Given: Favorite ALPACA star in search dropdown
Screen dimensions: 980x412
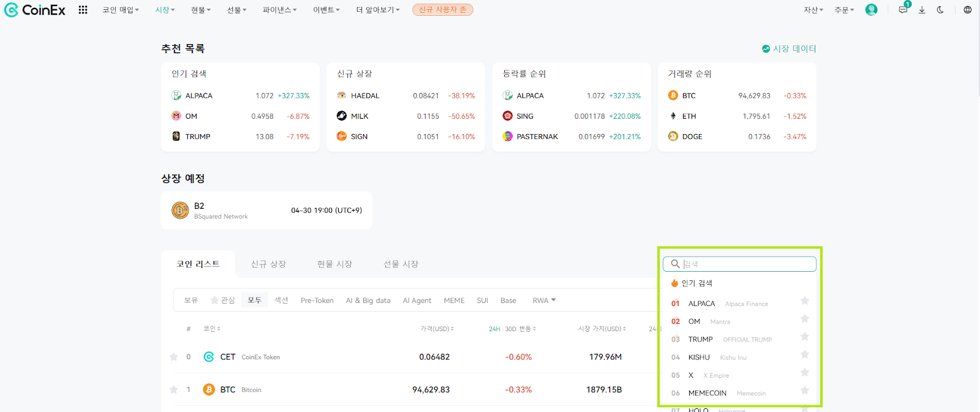Looking at the screenshot, I should coord(805,301).
